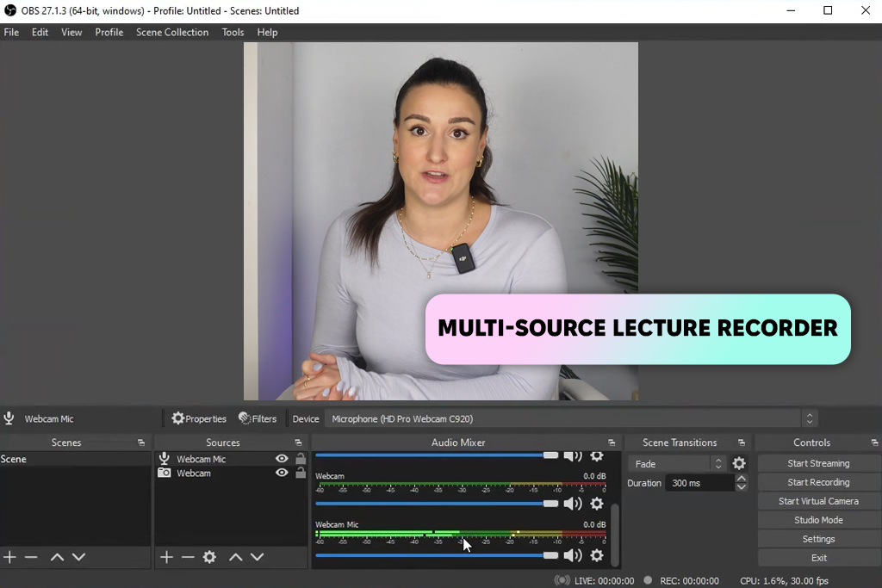Undock the Scenes panel

point(141,443)
